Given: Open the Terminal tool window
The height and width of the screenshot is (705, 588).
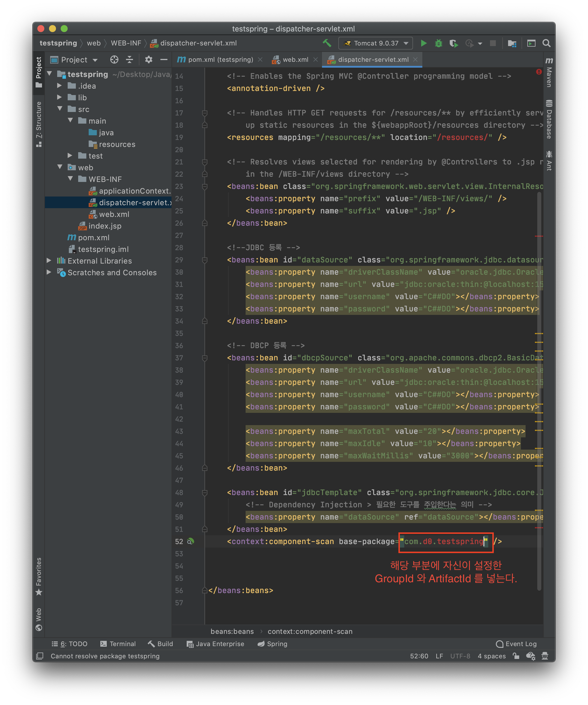Looking at the screenshot, I should pos(118,644).
